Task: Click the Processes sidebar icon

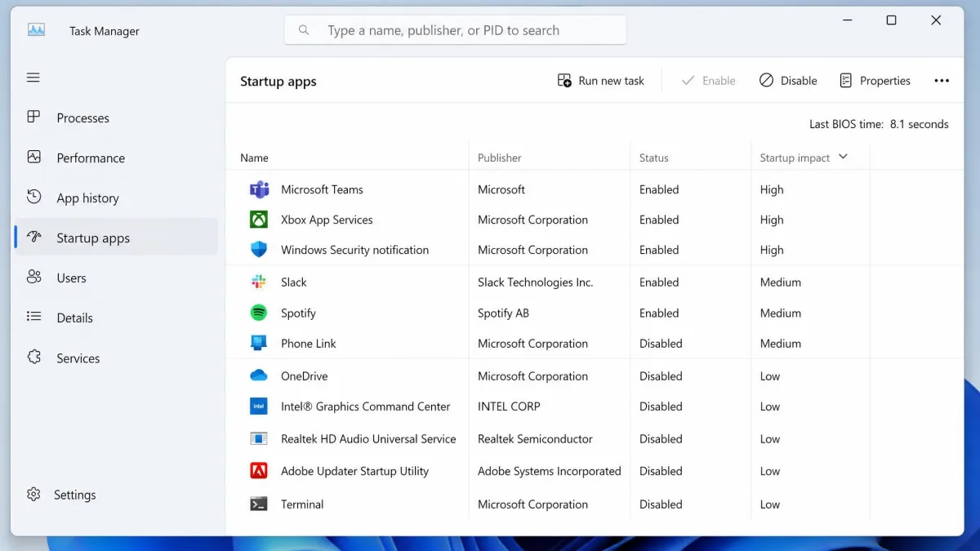Action: tap(33, 118)
